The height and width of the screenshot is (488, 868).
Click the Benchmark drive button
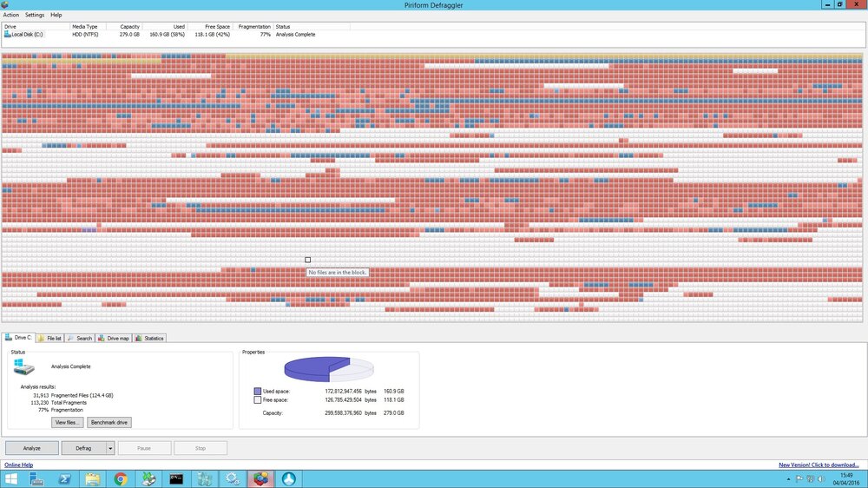pyautogui.click(x=109, y=422)
